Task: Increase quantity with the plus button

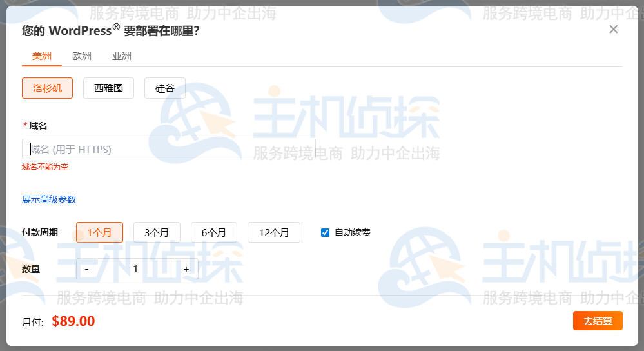Action: (x=186, y=269)
